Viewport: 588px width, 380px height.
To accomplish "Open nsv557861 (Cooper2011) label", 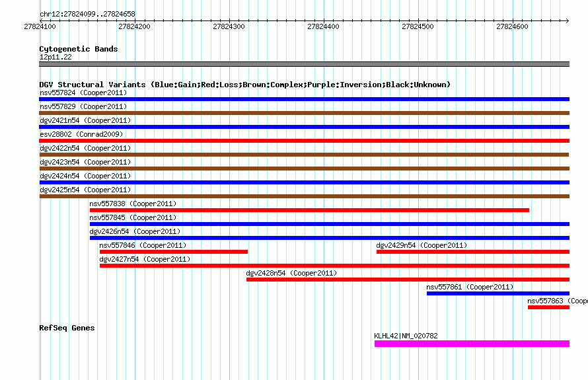I will (470, 287).
